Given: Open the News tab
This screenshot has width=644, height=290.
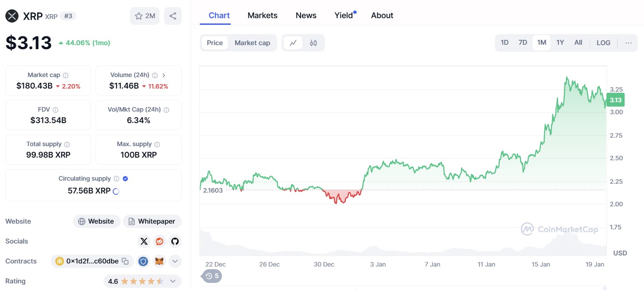Looking at the screenshot, I should coord(306,15).
